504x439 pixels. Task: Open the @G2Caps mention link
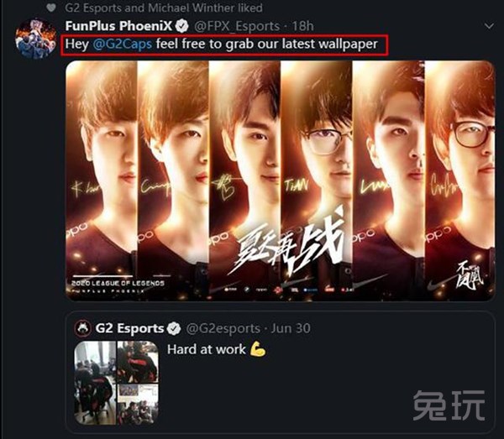click(x=122, y=44)
